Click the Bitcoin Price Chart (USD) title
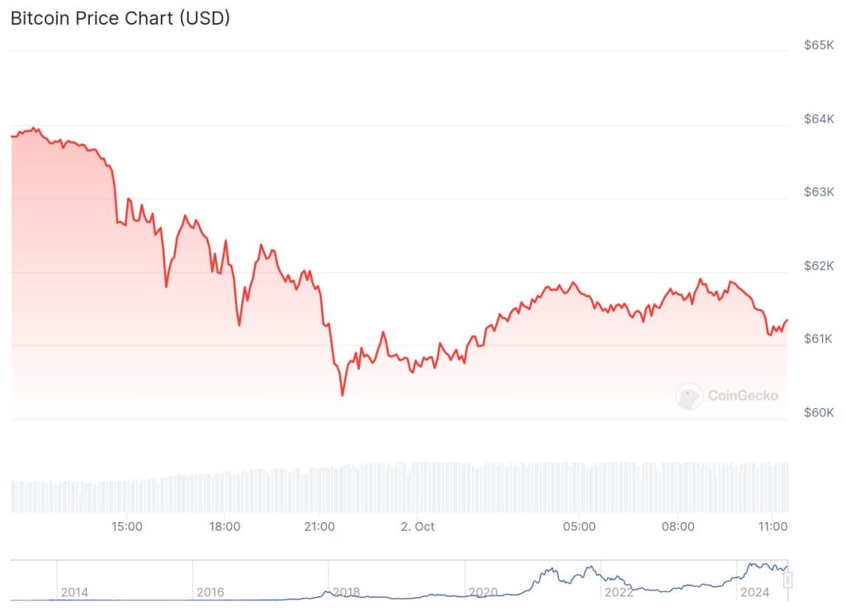The width and height of the screenshot is (845, 616). (120, 18)
